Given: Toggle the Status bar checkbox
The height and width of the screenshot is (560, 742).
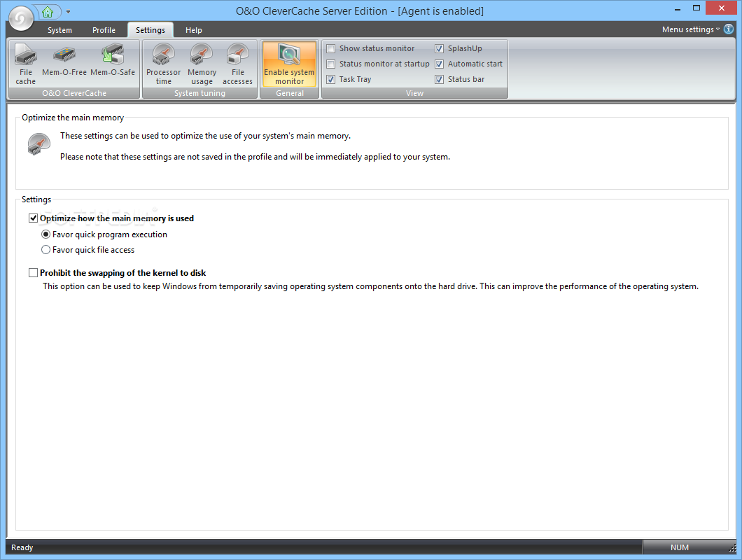Looking at the screenshot, I should point(439,79).
